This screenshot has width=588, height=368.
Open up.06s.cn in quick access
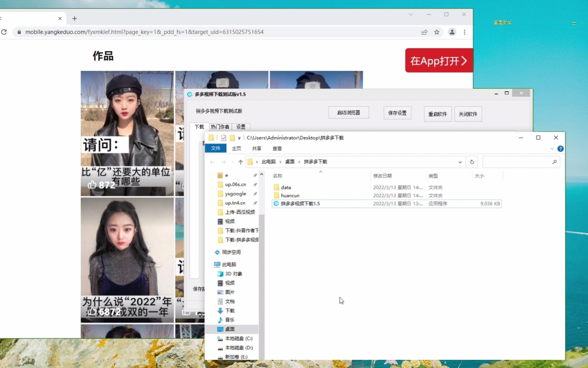pos(235,184)
